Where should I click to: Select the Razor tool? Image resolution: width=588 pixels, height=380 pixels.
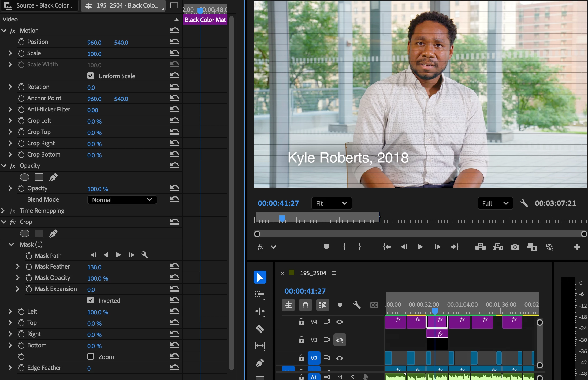pos(260,329)
